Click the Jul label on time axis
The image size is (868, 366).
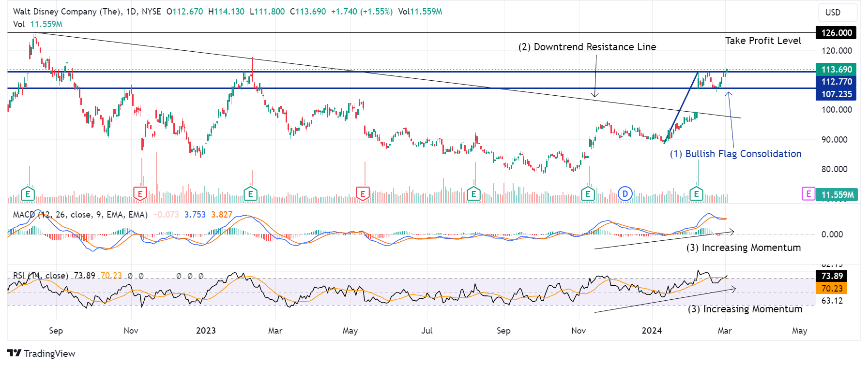coord(427,331)
